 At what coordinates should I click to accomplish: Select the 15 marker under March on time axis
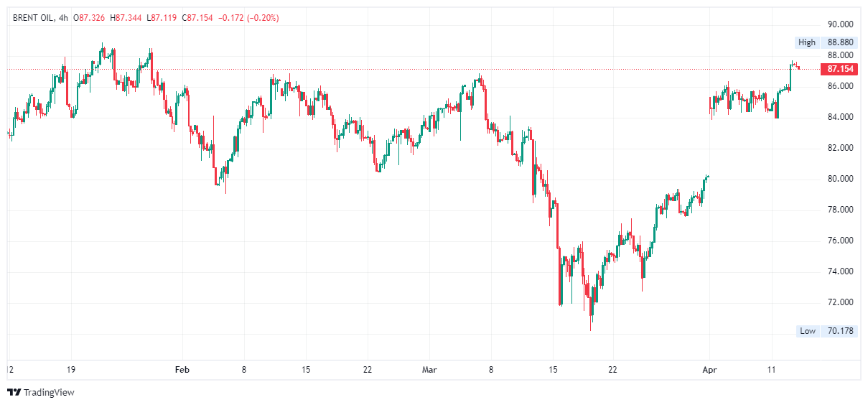click(x=553, y=370)
